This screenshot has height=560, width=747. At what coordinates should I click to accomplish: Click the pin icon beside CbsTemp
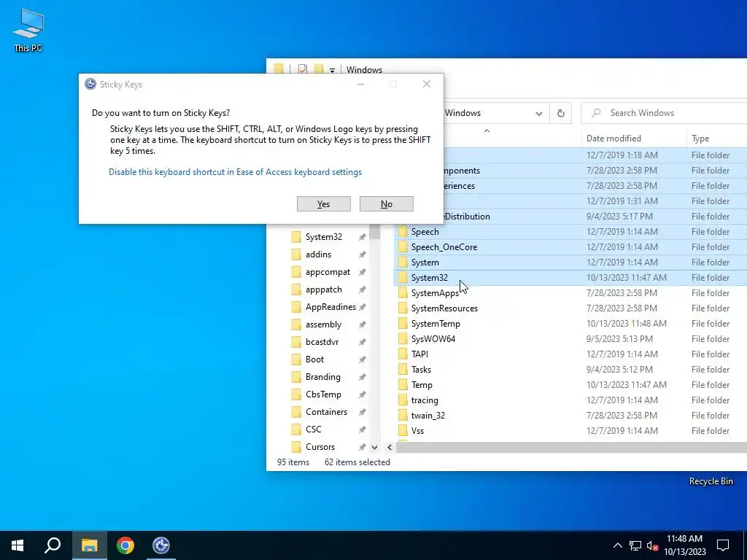click(x=362, y=394)
